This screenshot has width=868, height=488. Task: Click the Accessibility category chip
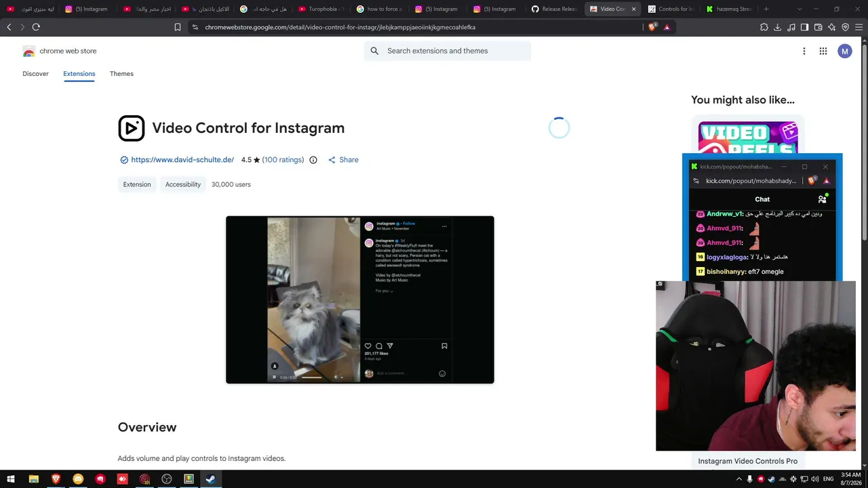point(183,184)
